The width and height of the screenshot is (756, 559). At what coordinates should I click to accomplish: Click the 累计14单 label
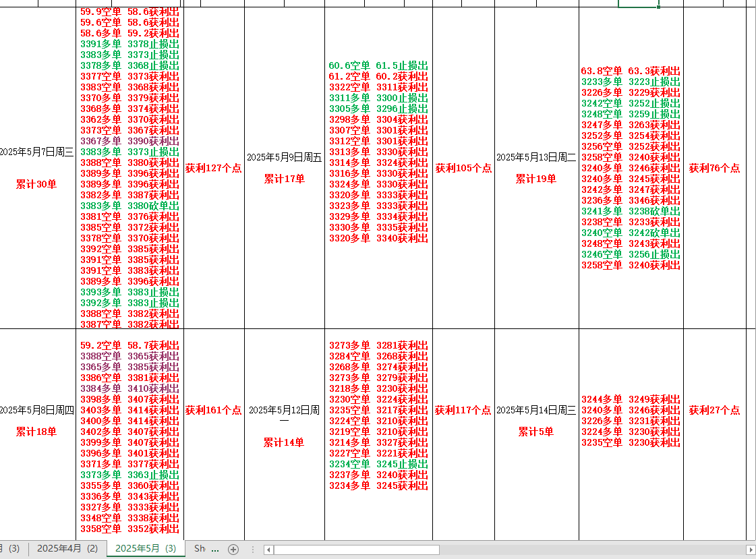[284, 442]
